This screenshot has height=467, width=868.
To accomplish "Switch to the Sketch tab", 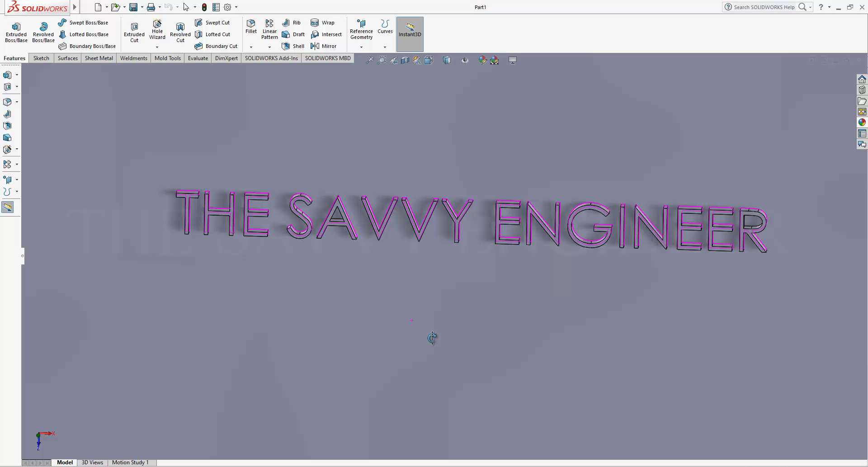I will pyautogui.click(x=41, y=58).
